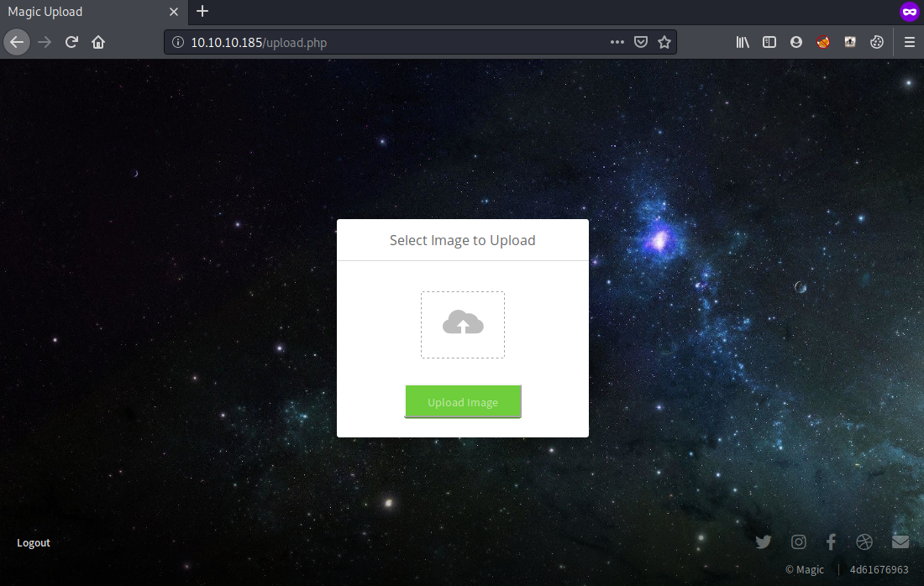Go to the browser home page
Image resolution: width=924 pixels, height=586 pixels.
click(x=98, y=42)
